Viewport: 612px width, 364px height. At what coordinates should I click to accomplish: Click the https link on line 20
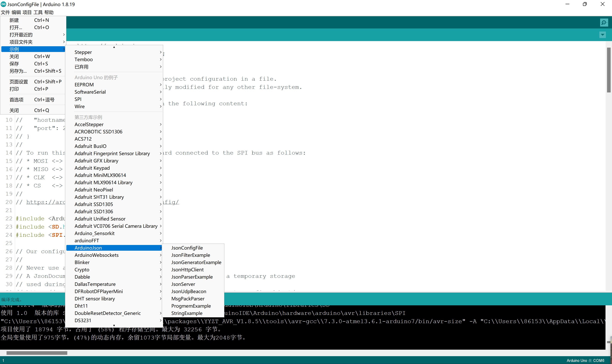(46, 202)
